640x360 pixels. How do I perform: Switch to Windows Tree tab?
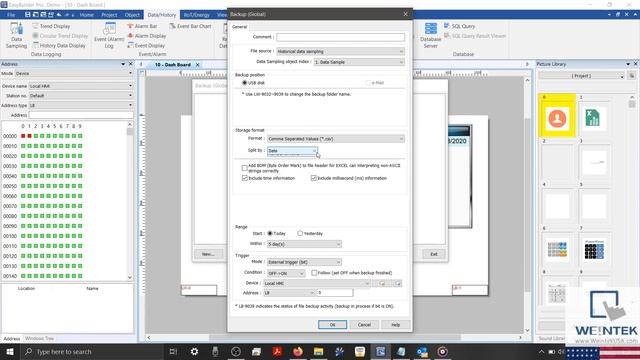coord(39,338)
